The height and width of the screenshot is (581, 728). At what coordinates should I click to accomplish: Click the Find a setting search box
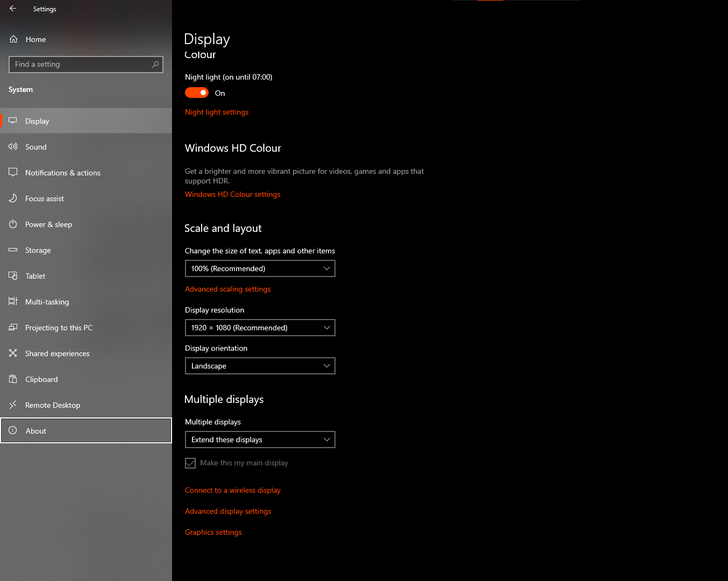(x=86, y=64)
